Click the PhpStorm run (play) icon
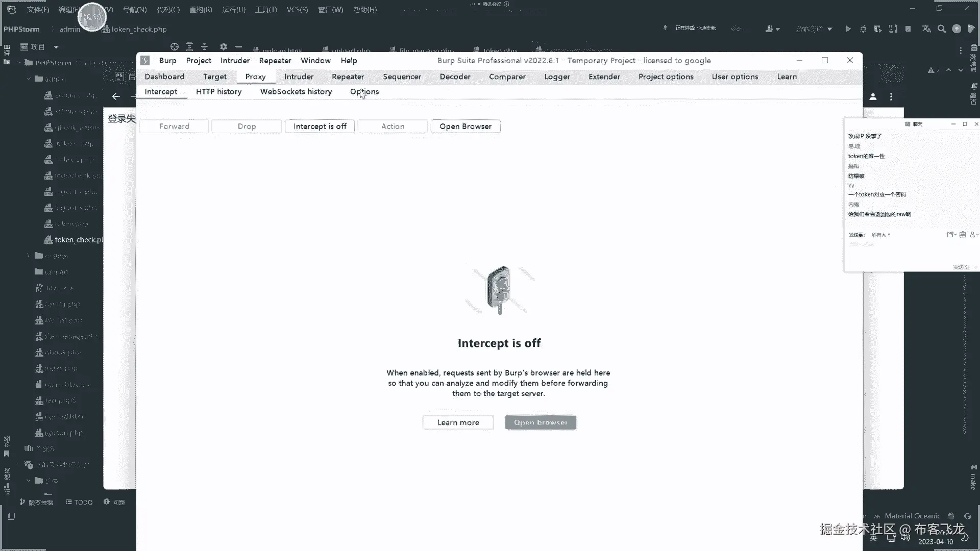The height and width of the screenshot is (551, 980). pos(848,29)
